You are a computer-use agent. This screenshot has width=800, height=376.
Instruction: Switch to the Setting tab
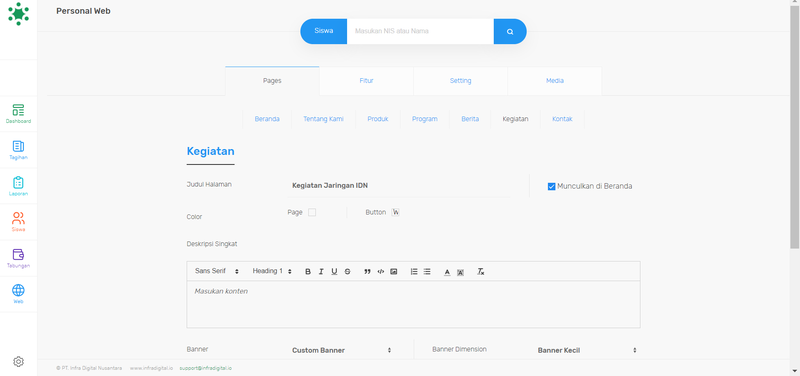[460, 81]
